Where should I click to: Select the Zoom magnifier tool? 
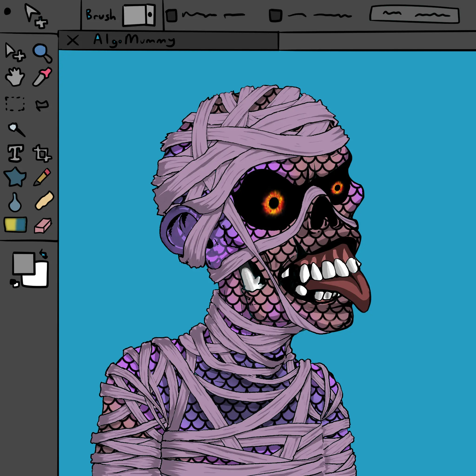coord(42,53)
